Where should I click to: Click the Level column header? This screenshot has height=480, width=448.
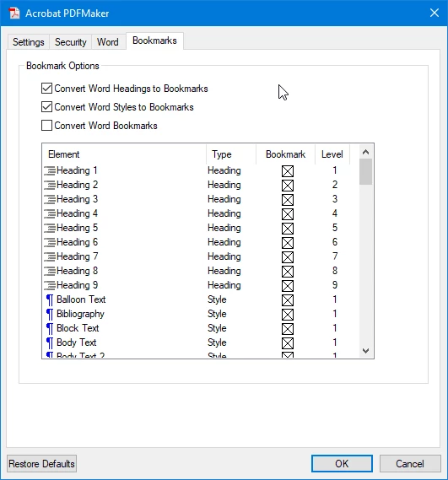click(332, 154)
